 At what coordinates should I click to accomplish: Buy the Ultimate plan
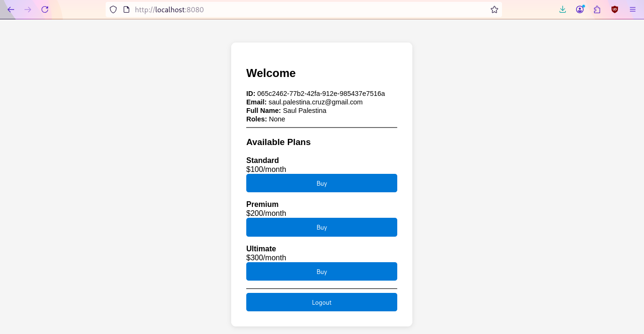point(321,271)
